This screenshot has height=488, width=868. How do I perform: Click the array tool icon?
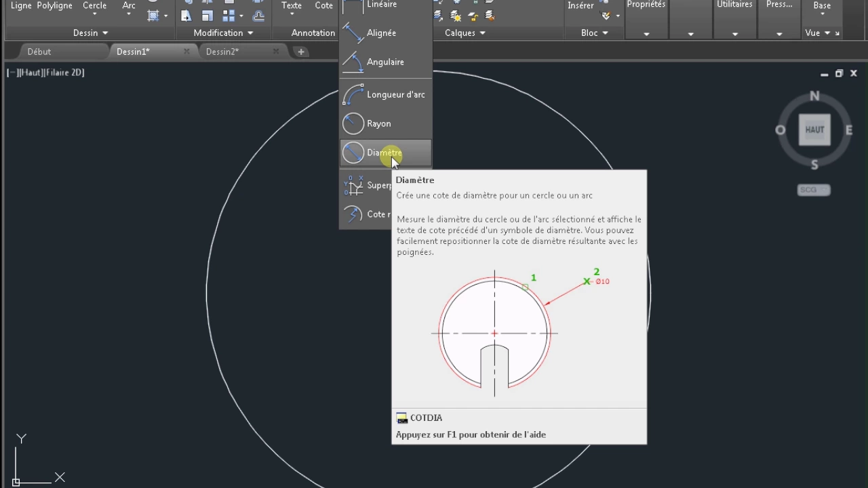click(x=229, y=16)
